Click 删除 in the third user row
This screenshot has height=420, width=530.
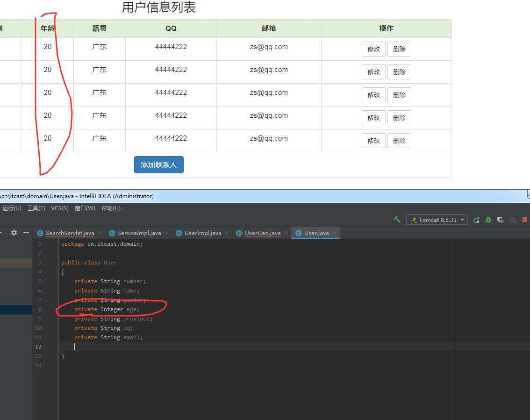point(399,95)
